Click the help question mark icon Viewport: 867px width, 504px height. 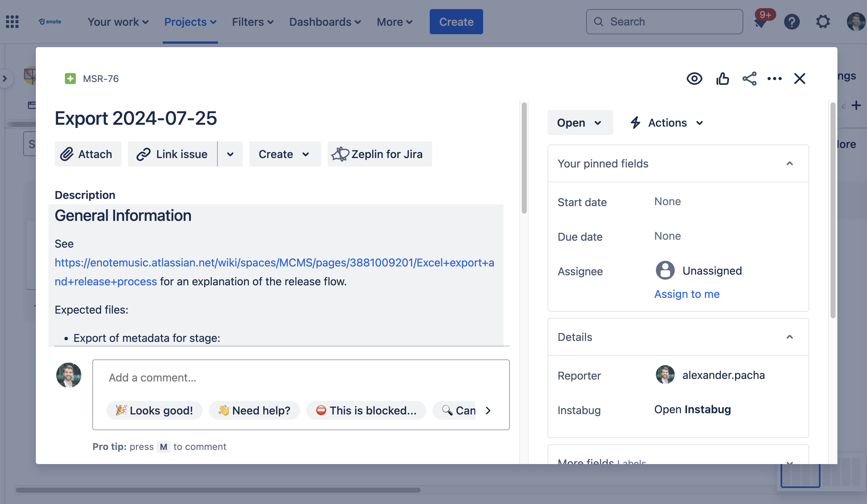point(791,22)
